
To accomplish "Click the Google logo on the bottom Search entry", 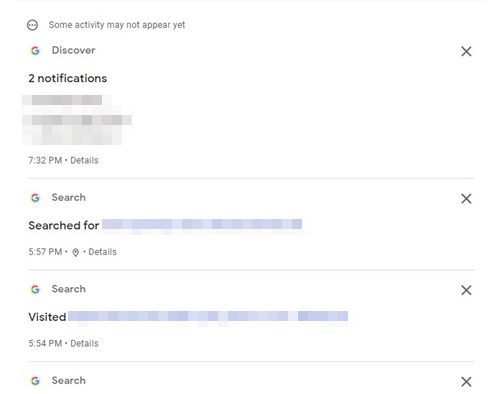I will 35,381.
